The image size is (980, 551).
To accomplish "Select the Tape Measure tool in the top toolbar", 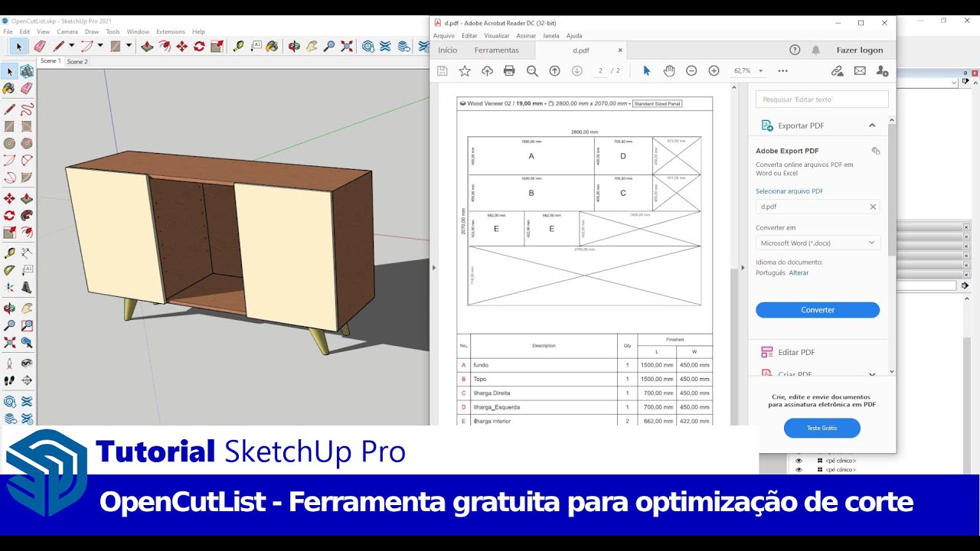I will click(x=238, y=47).
